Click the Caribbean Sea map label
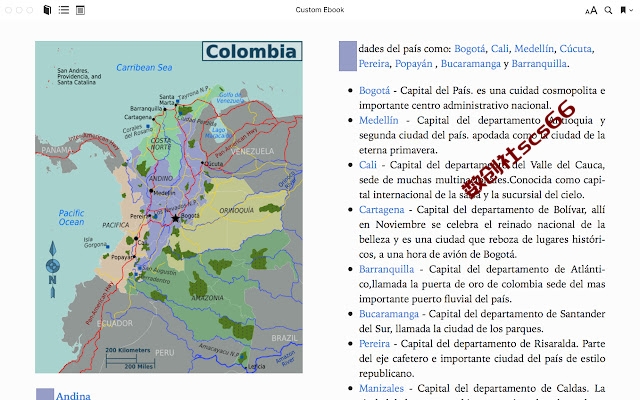Image resolution: width=640 pixels, height=400 pixels. (x=144, y=68)
